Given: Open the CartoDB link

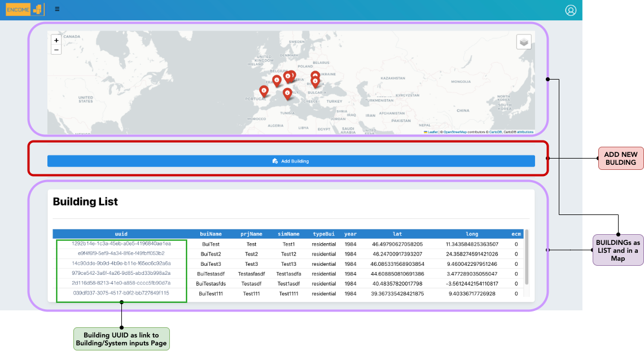Looking at the screenshot, I should point(496,132).
